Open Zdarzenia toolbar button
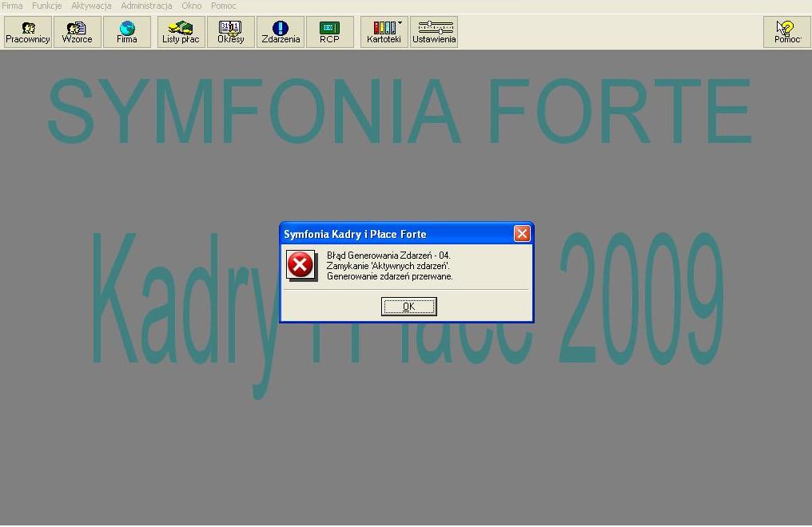 (281, 32)
